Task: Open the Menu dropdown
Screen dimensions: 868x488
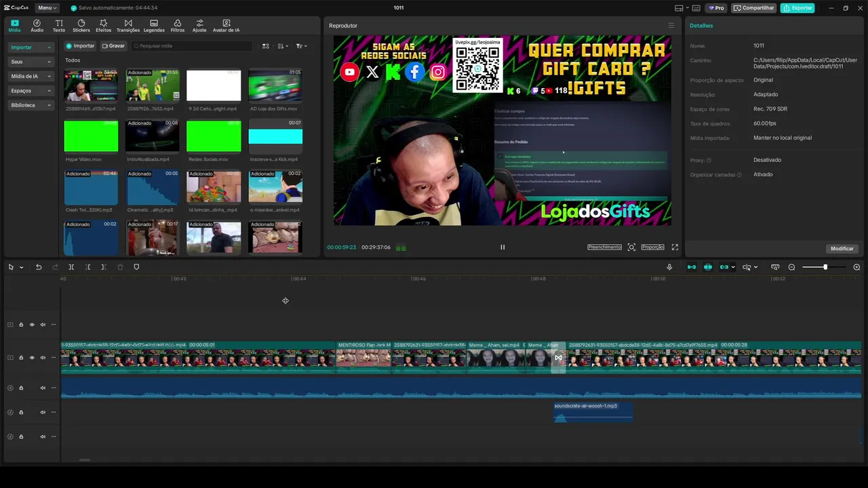Action: pos(47,8)
